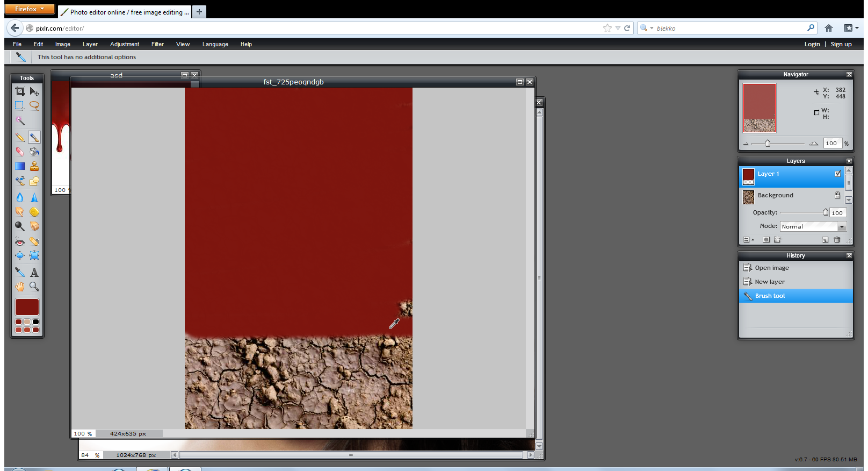868x471 pixels.
Task: Select the Hand pan tool
Action: (x=20, y=287)
